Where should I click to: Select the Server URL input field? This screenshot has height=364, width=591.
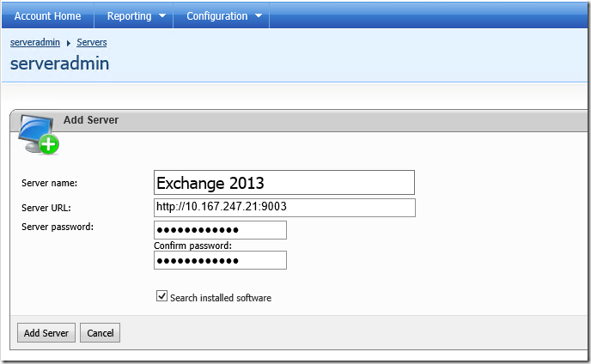[284, 208]
